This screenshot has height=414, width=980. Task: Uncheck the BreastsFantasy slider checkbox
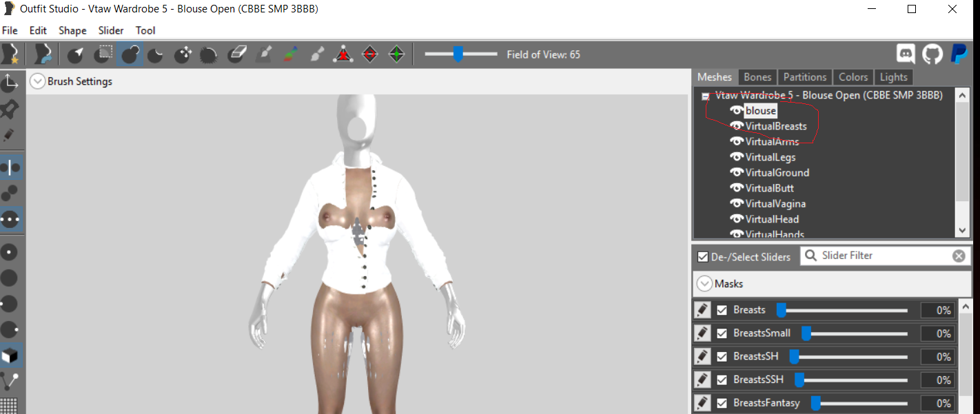point(722,403)
